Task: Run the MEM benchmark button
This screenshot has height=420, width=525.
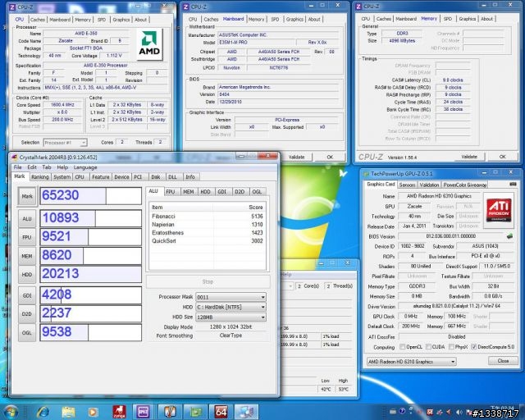Action: [x=27, y=256]
